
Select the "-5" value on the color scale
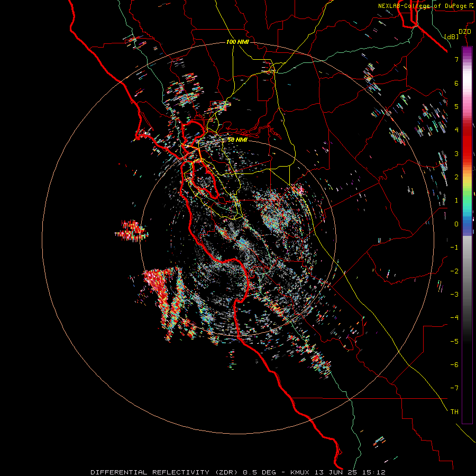coord(454,341)
